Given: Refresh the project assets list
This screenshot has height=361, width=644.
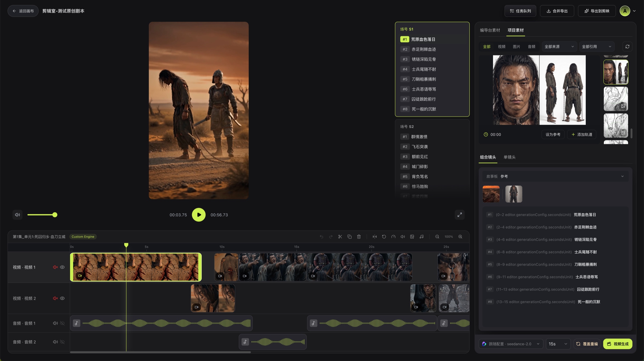Looking at the screenshot, I should pyautogui.click(x=627, y=47).
